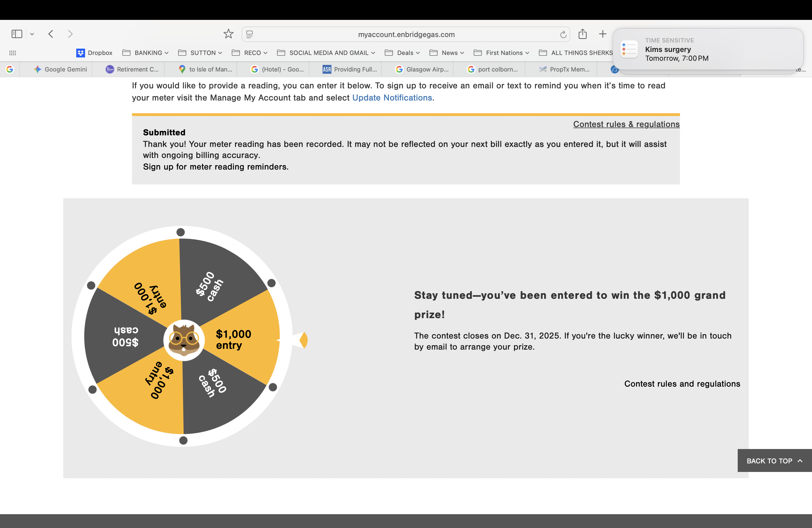Open the favorites grid icon
Viewport: 812px width, 528px height.
click(x=13, y=53)
